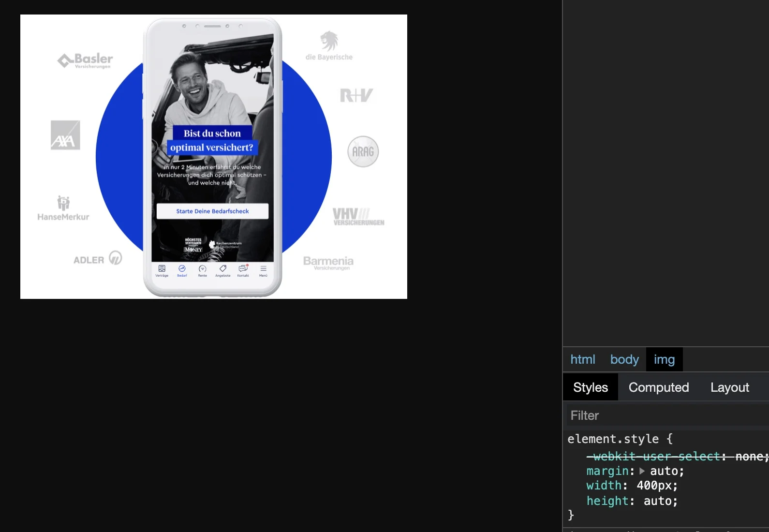
Task: Tap the Menü hamburger icon in phone
Action: (x=263, y=270)
